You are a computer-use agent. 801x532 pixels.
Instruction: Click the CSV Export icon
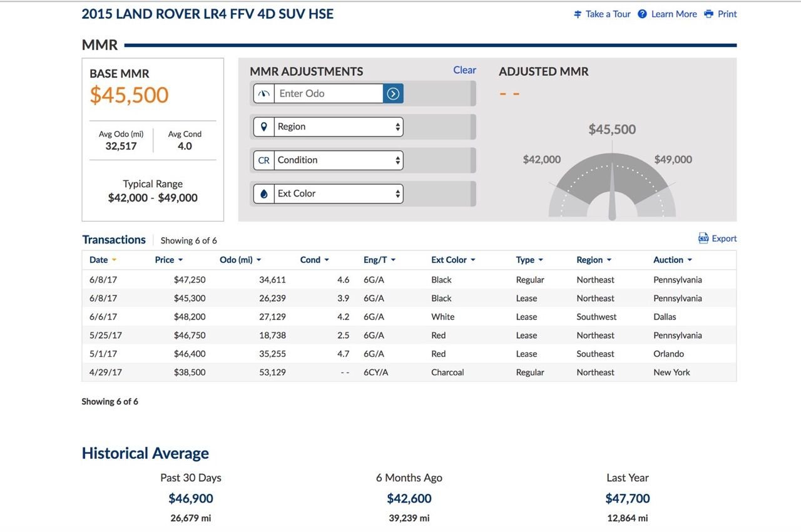point(703,238)
